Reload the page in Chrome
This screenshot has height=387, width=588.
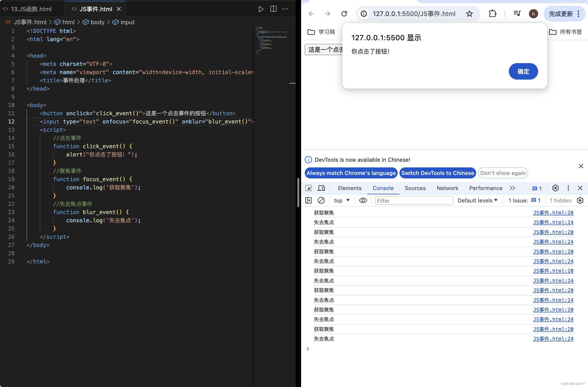(344, 13)
